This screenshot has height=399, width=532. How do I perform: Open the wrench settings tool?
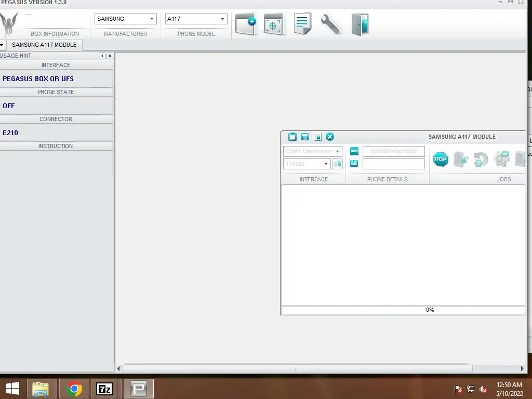(330, 24)
